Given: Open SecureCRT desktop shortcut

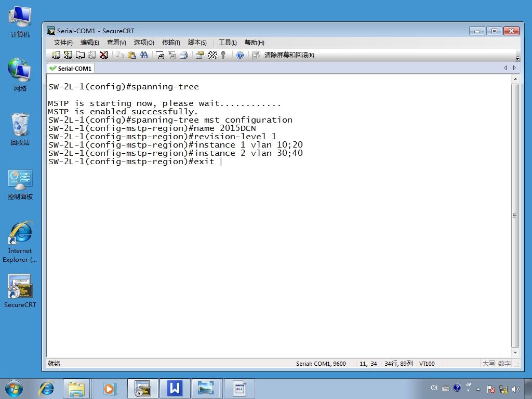Looking at the screenshot, I should click(x=20, y=291).
